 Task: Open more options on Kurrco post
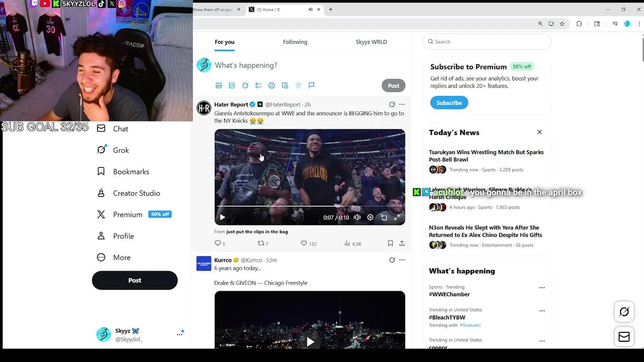point(402,260)
